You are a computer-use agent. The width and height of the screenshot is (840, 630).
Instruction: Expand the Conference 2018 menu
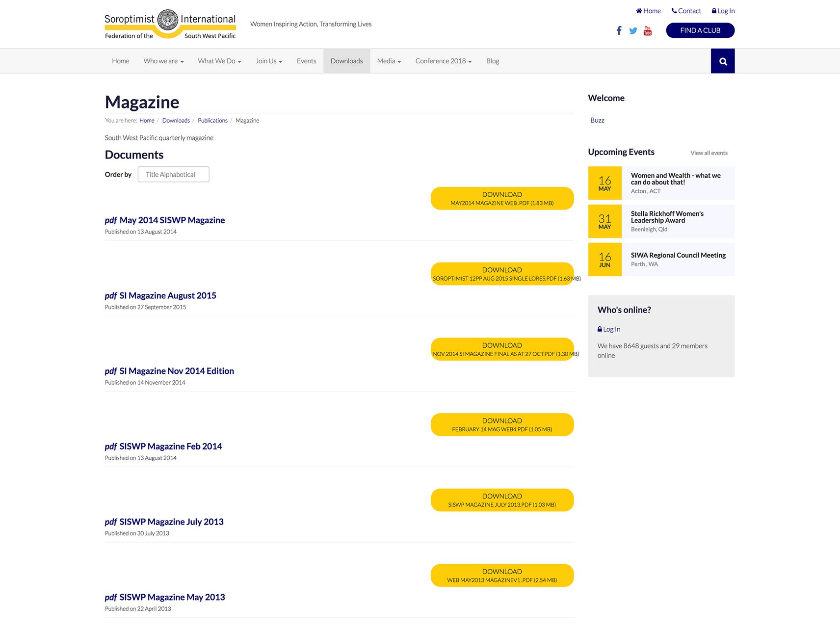pos(444,61)
